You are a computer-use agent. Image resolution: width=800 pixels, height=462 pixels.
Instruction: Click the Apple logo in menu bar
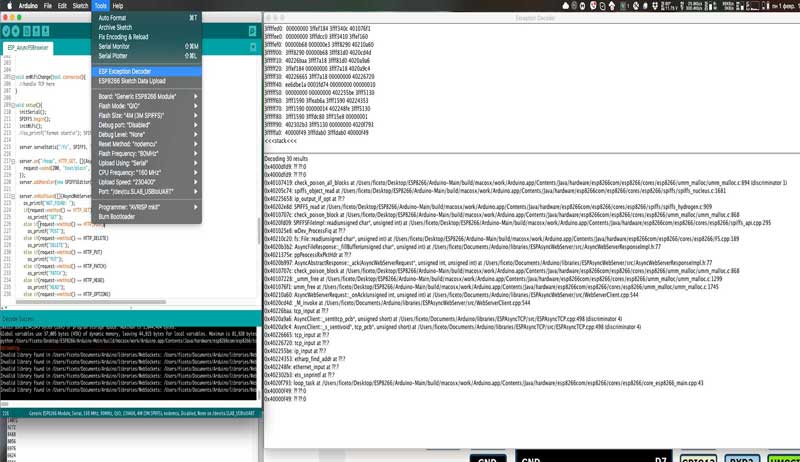click(8, 6)
